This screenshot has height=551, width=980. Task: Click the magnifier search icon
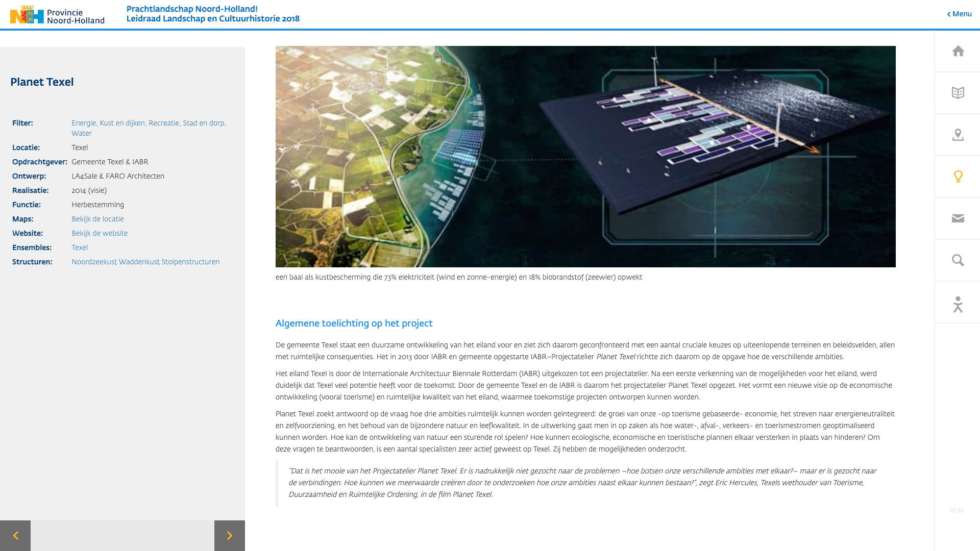coord(958,260)
